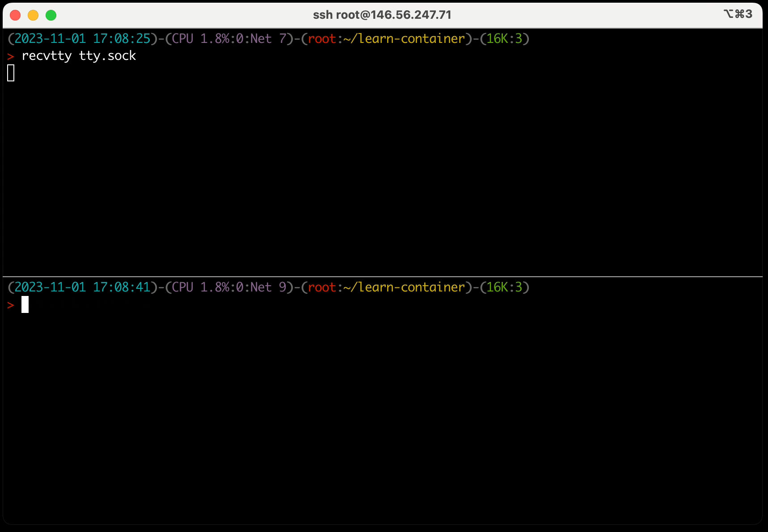
Task: Click the window title ssh root@146.56.247.71
Action: tap(382, 15)
